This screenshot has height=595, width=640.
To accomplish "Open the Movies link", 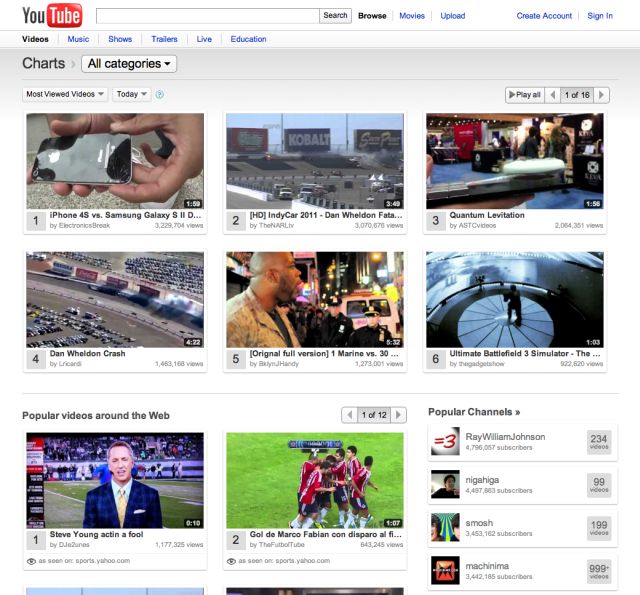I will pyautogui.click(x=412, y=16).
